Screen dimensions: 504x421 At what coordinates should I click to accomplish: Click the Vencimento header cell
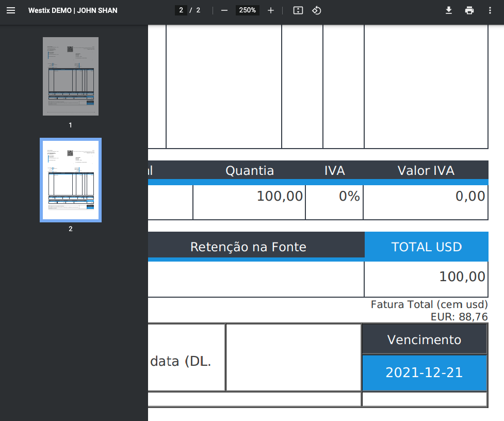pyautogui.click(x=424, y=339)
